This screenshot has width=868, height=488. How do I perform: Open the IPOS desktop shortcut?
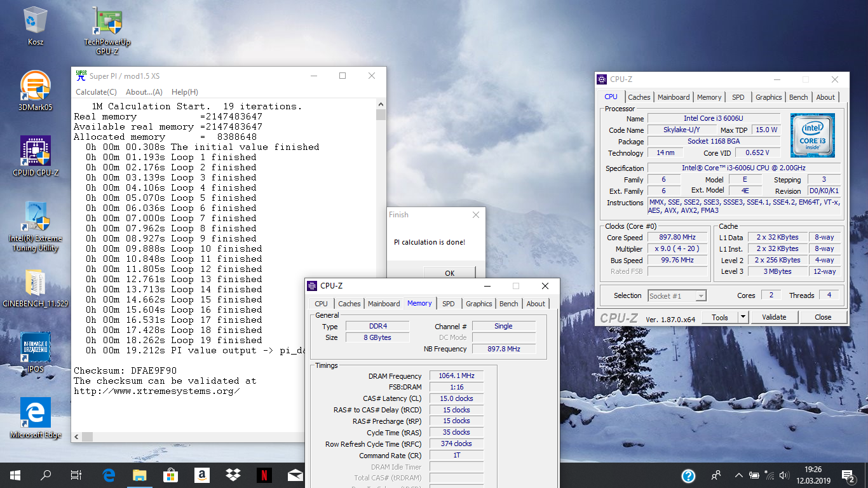[36, 353]
